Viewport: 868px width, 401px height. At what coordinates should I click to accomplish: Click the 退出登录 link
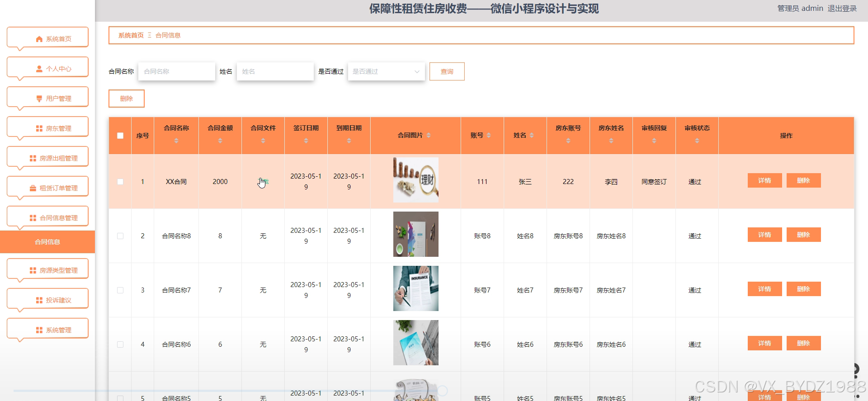[x=842, y=9]
